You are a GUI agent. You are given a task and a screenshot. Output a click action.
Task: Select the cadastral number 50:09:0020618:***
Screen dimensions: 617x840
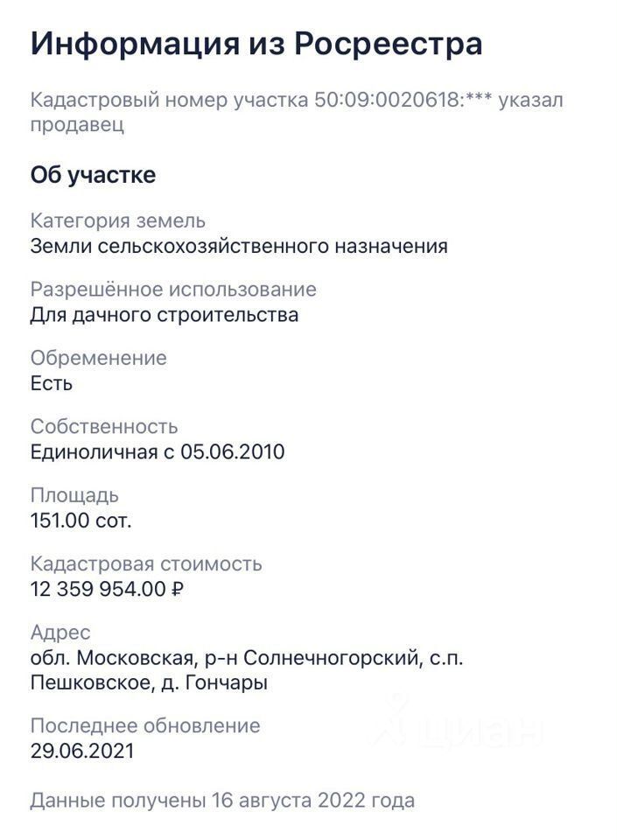click(403, 100)
